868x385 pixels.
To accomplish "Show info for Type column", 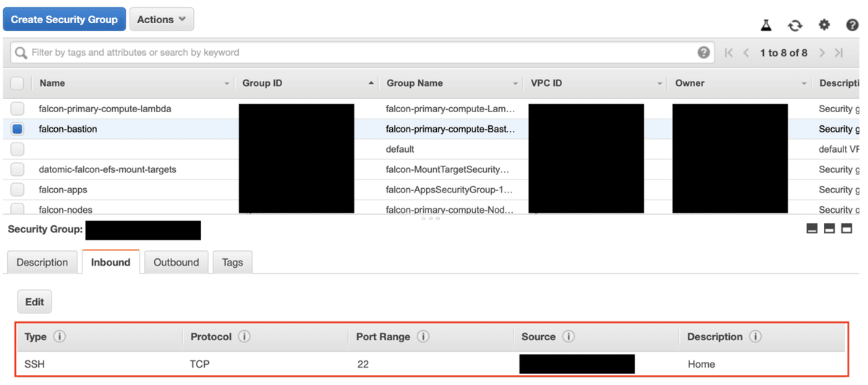I will pos(60,337).
